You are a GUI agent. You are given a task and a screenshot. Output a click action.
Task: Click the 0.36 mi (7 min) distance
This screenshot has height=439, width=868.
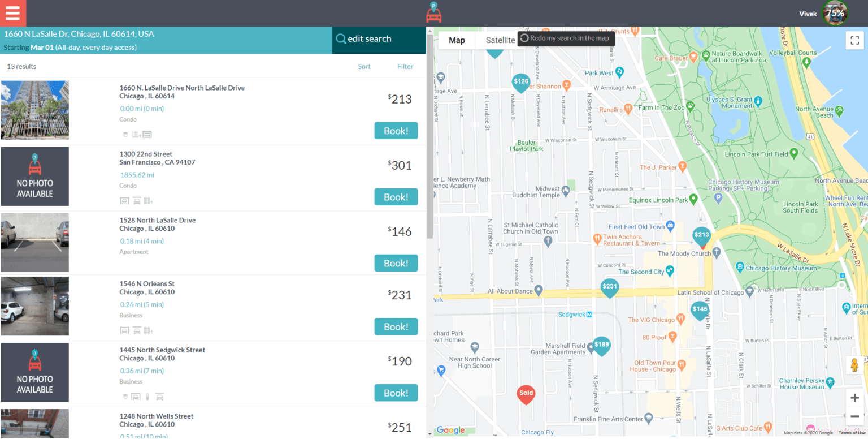[142, 371]
